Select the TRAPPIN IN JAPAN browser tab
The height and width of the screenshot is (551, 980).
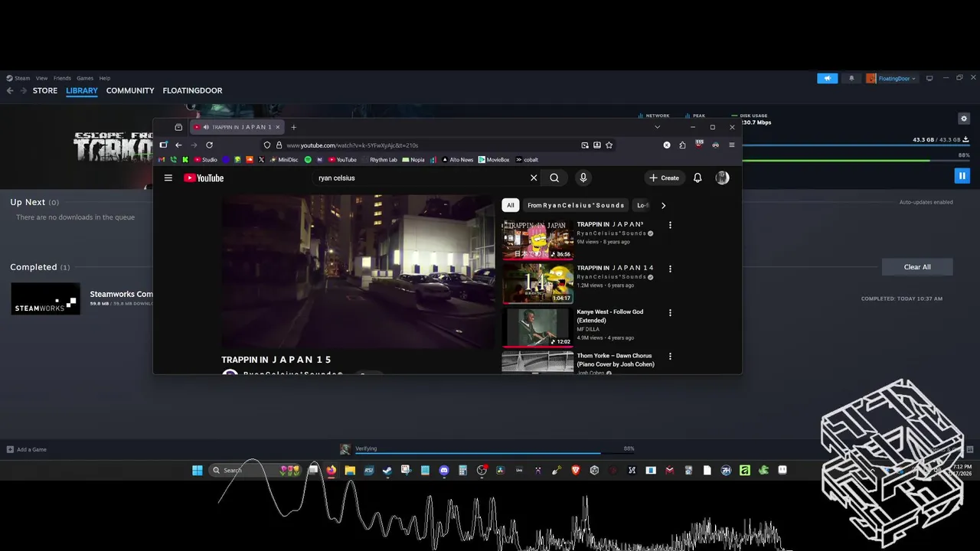click(x=237, y=127)
